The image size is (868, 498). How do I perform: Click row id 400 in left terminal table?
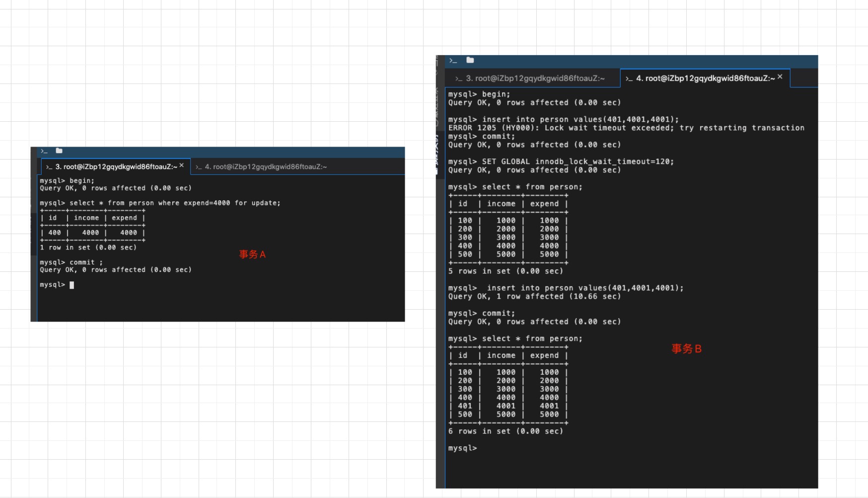pyautogui.click(x=93, y=233)
